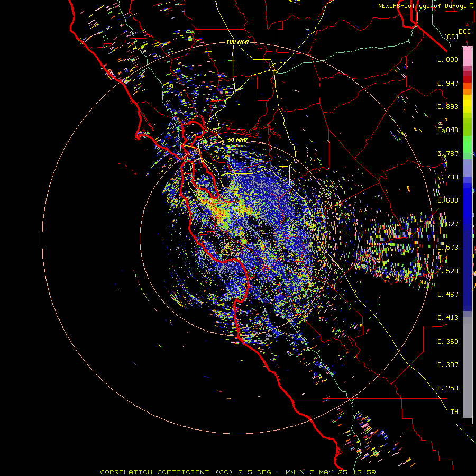Click the 1.000 legend value

coord(448,59)
